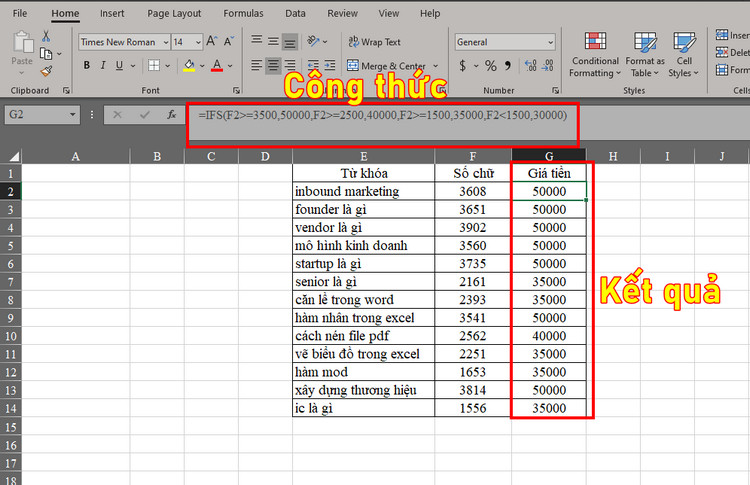
Task: Click the Copy icon in Clipboard
Action: (x=46, y=54)
